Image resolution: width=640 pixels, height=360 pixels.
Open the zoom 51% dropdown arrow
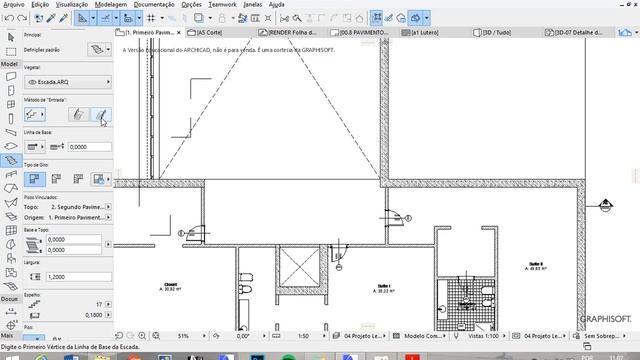pyautogui.click(x=204, y=336)
